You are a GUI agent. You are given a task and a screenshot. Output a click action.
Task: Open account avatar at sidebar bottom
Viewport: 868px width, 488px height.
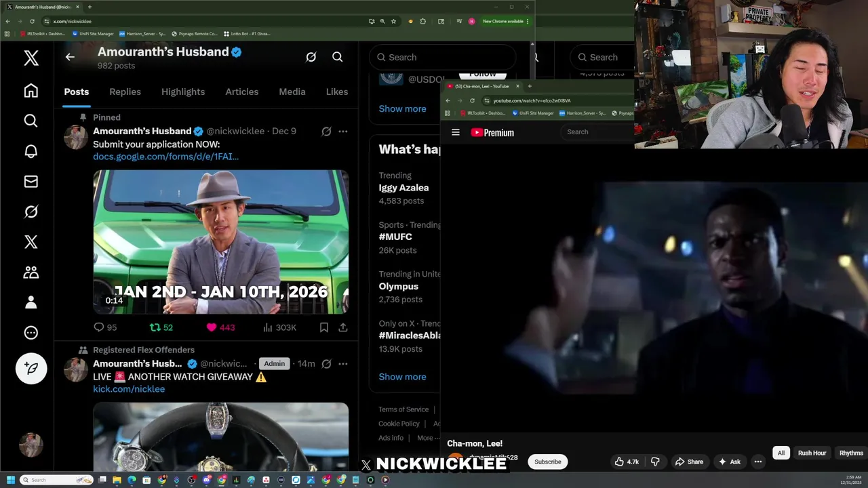point(31,445)
